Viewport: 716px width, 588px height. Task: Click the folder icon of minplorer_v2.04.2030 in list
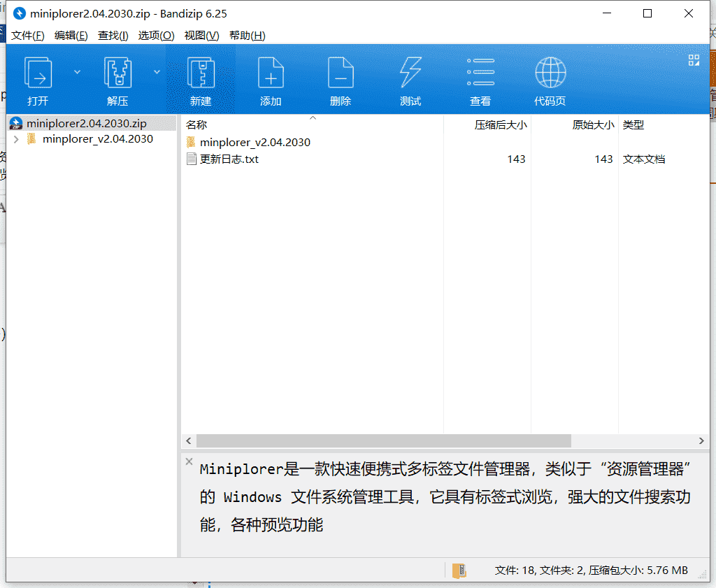(191, 142)
